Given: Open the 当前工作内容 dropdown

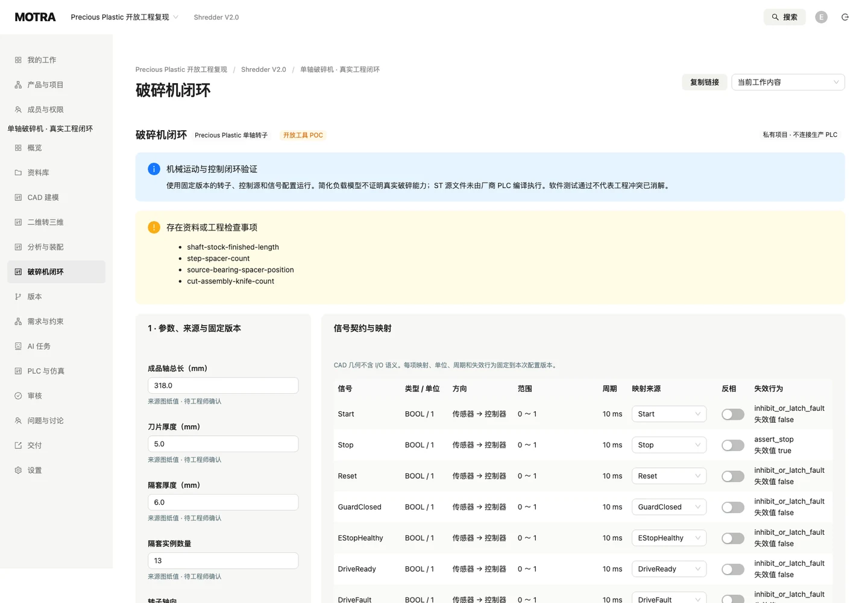Looking at the screenshot, I should click(x=788, y=82).
